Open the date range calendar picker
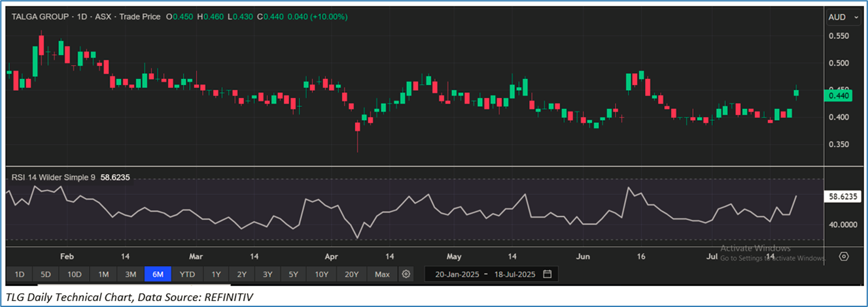868x307 pixels. tap(547, 274)
